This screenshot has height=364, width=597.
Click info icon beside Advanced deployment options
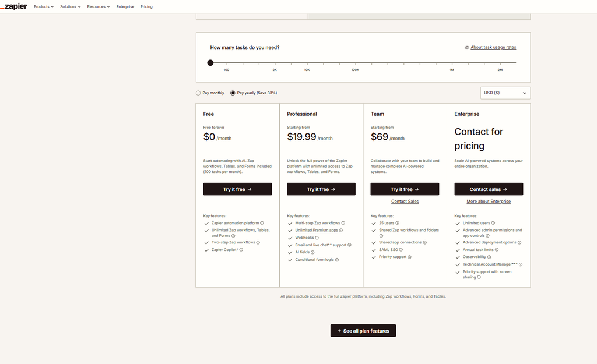pyautogui.click(x=519, y=242)
